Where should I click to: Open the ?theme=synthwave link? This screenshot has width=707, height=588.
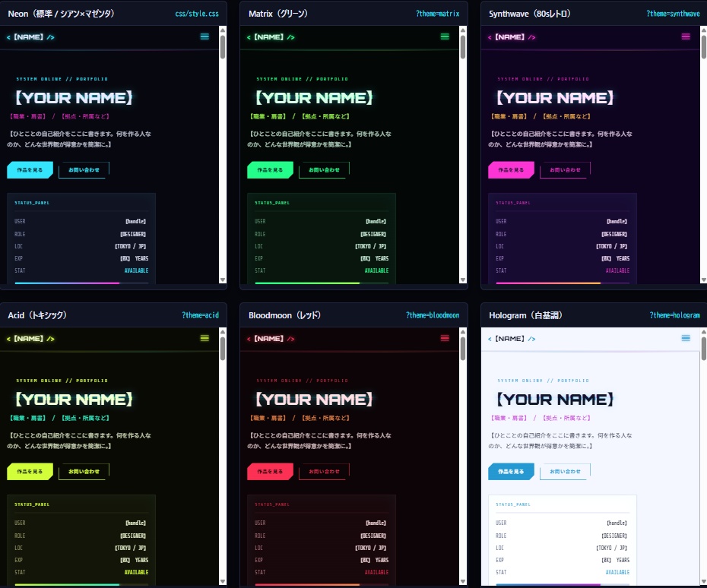[673, 14]
